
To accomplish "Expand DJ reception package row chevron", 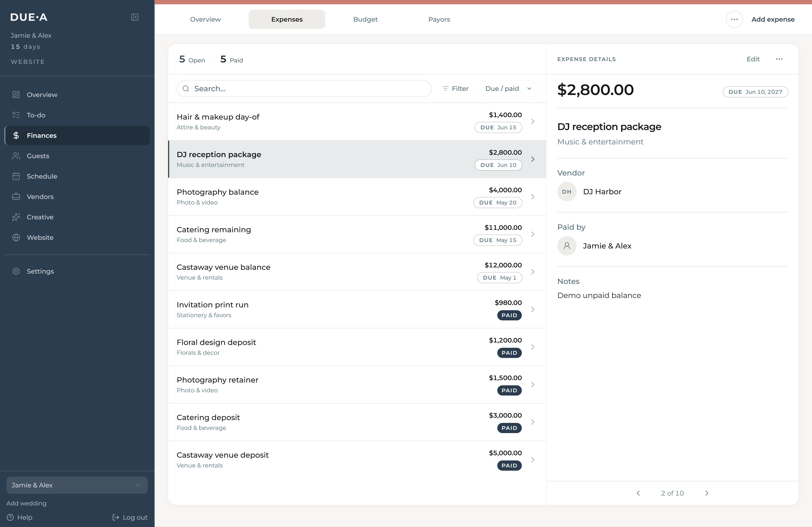I will tap(533, 159).
